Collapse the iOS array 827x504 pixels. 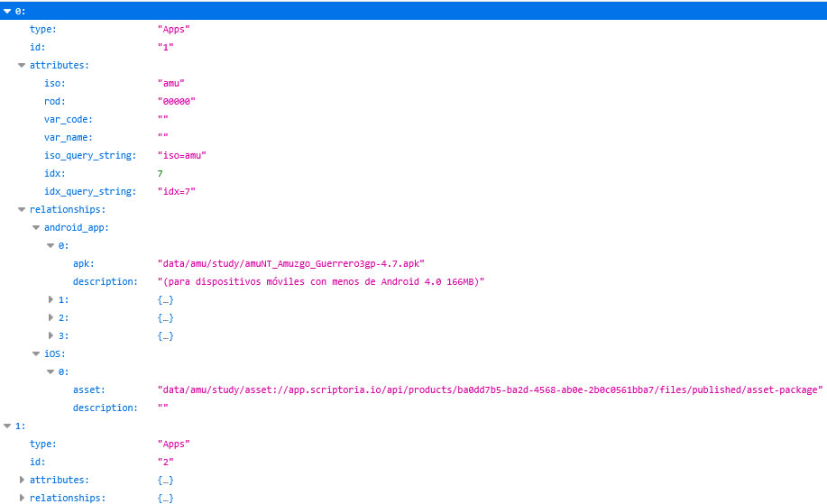pos(37,353)
